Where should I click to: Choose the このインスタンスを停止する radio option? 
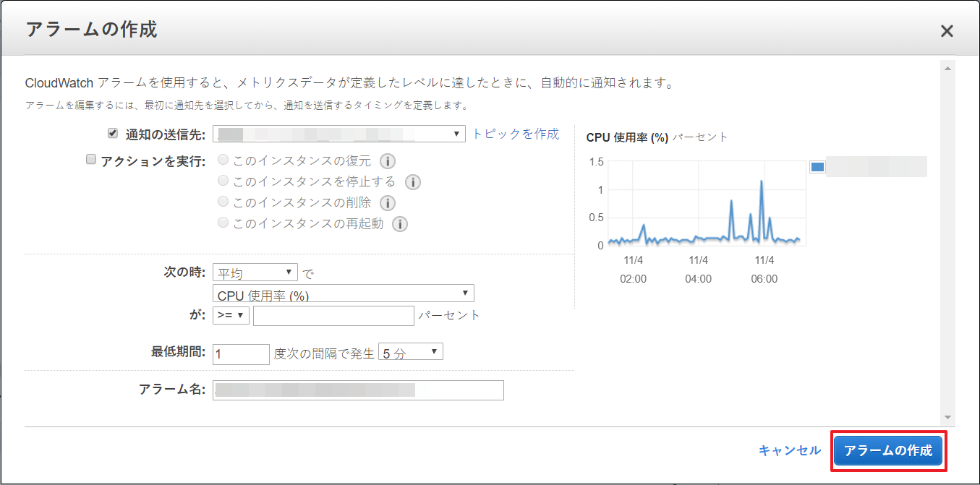pos(223,181)
